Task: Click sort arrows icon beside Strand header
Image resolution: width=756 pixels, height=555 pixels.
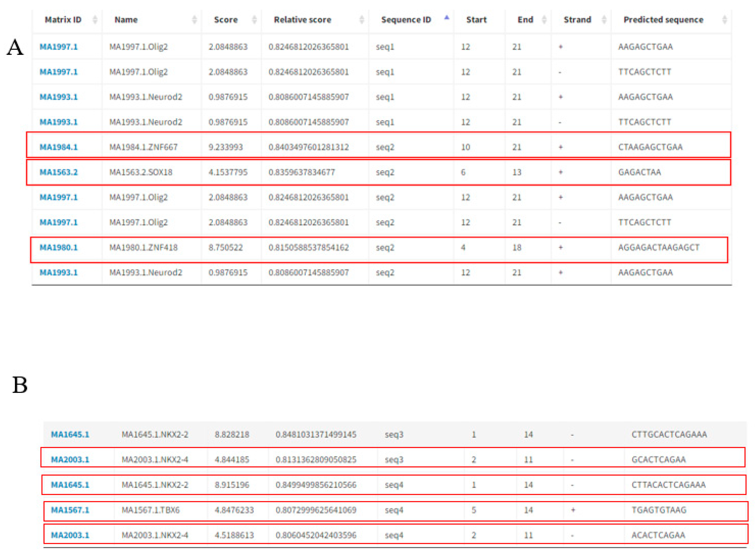Action: click(x=604, y=20)
